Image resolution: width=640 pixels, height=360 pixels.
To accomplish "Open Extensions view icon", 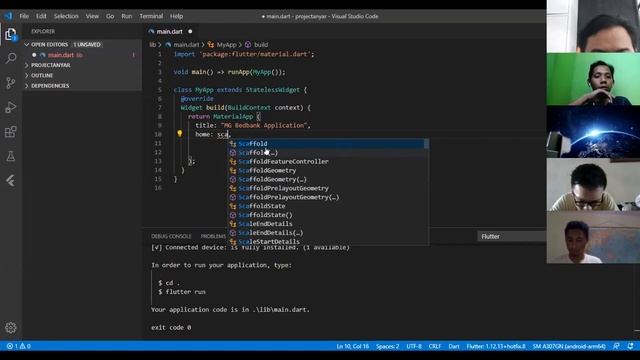I will coord(11,132).
